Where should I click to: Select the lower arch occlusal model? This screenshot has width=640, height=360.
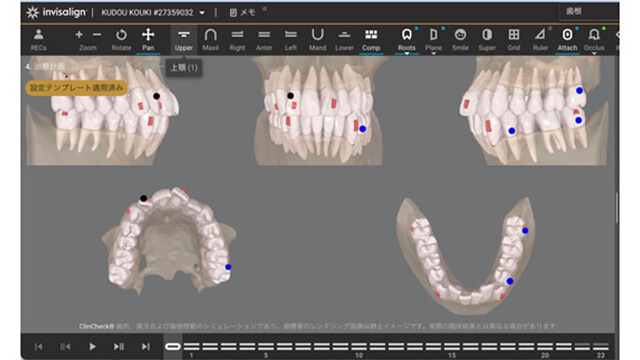pyautogui.click(x=465, y=255)
